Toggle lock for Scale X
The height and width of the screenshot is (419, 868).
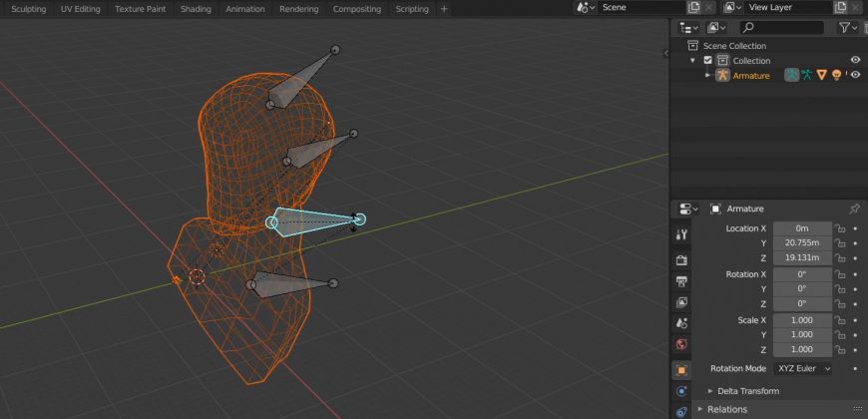pos(840,320)
